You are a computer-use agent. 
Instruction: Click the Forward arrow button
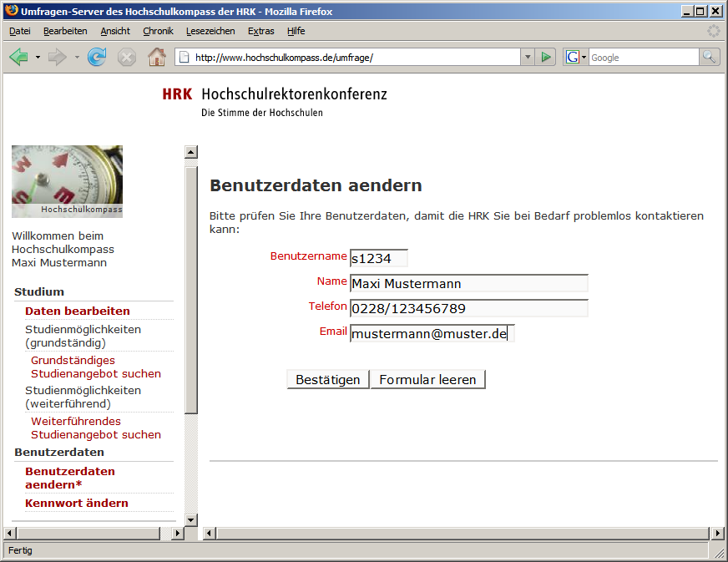(58, 58)
